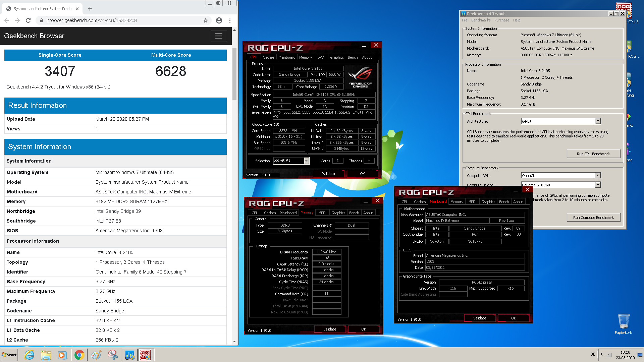Click Validate in Memory window

pos(330,329)
